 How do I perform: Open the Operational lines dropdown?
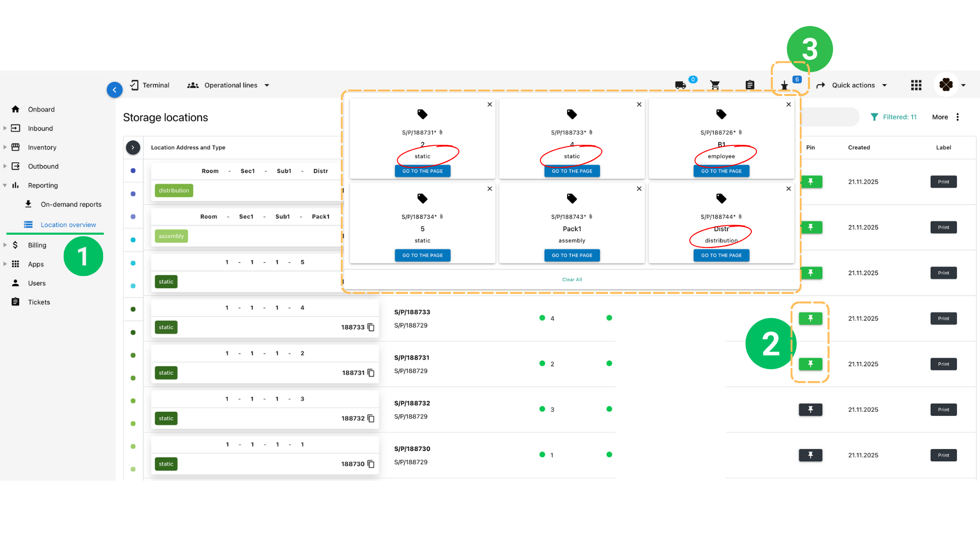266,85
